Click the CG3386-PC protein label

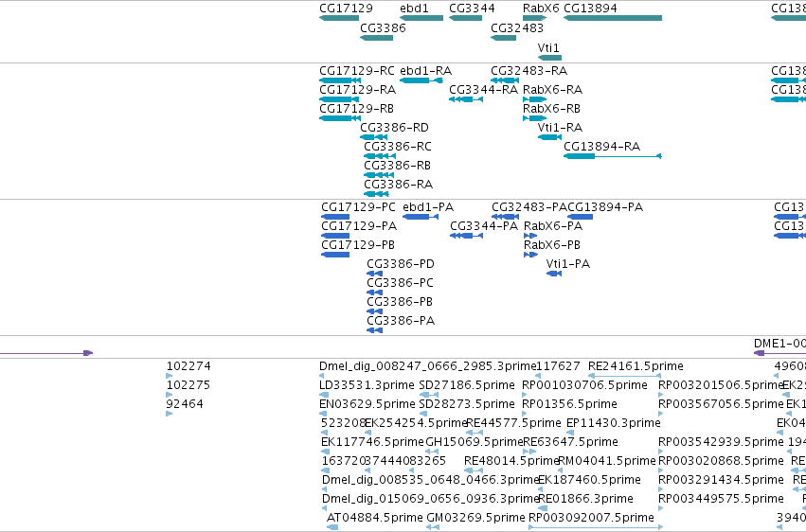pos(400,283)
